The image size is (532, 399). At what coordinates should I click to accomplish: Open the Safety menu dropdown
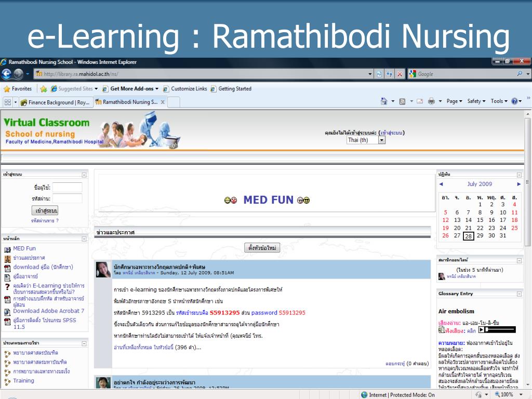tap(476, 101)
